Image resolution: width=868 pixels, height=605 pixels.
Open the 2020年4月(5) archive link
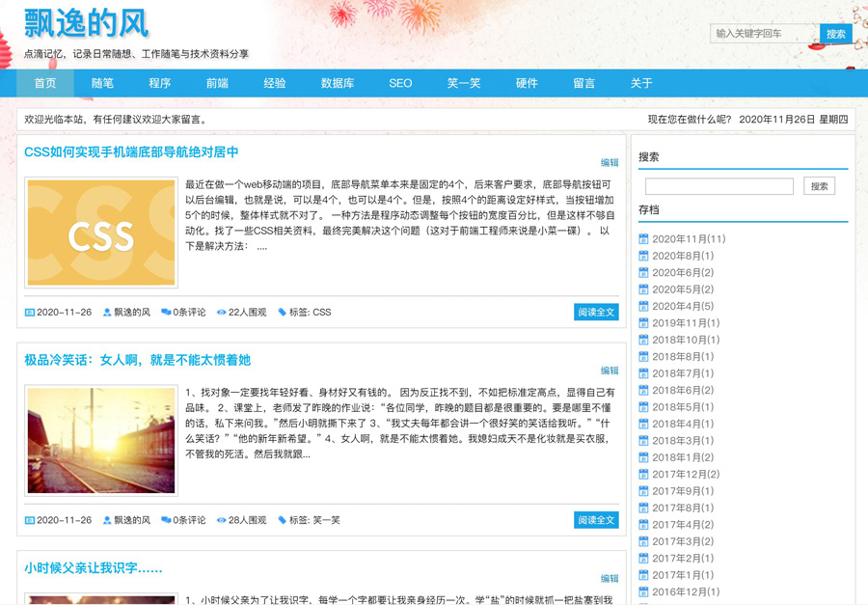(x=683, y=307)
